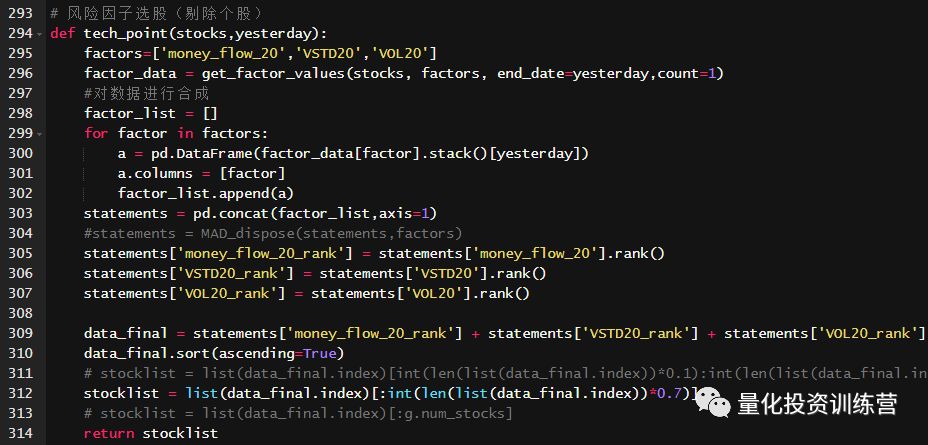This screenshot has height=445, width=928.
Task: Click the commented MAD_dispose line
Action: pos(273,233)
